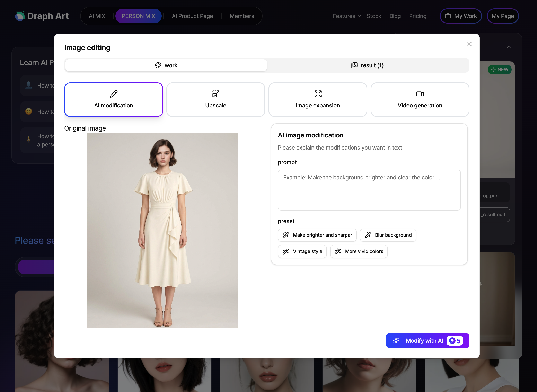Click the green NEW badge
Image resolution: width=537 pixels, height=392 pixels.
point(499,70)
